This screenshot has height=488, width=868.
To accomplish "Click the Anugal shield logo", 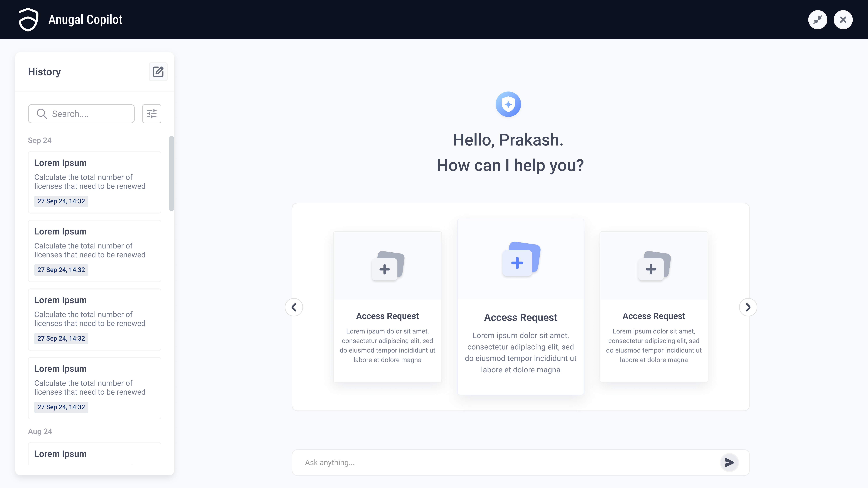I will (28, 20).
